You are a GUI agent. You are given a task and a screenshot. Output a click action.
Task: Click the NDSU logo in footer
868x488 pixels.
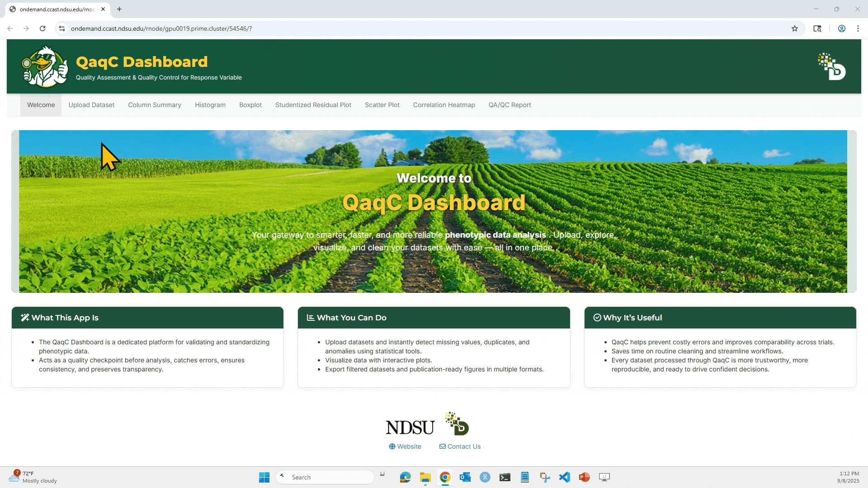click(410, 427)
